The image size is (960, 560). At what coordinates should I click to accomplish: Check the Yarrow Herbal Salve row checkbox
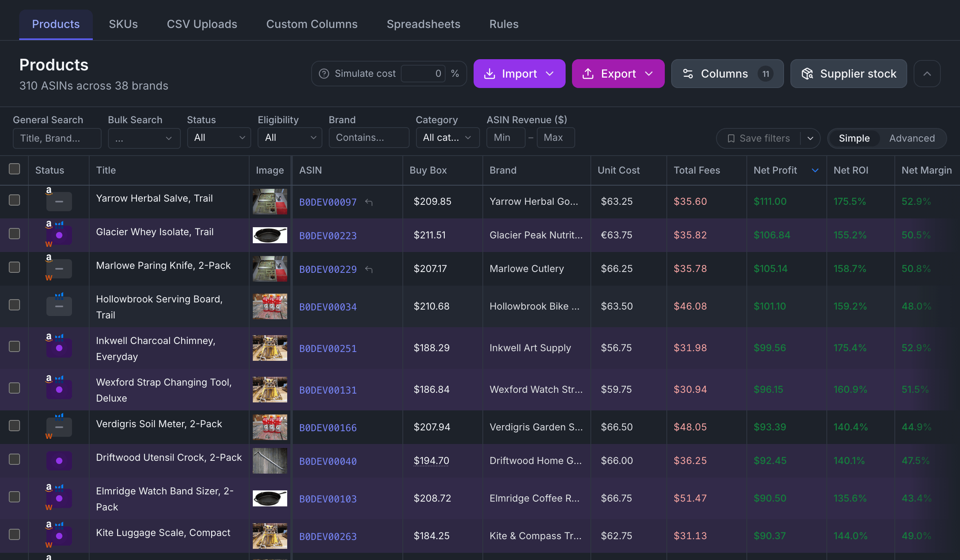click(x=14, y=200)
